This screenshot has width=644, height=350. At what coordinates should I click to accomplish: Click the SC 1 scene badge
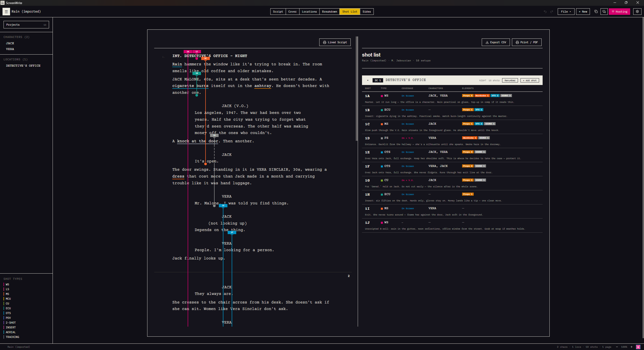click(x=378, y=80)
